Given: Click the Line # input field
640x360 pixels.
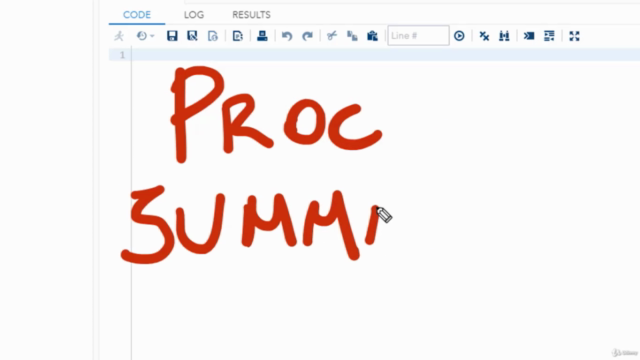Looking at the screenshot, I should coord(418,36).
